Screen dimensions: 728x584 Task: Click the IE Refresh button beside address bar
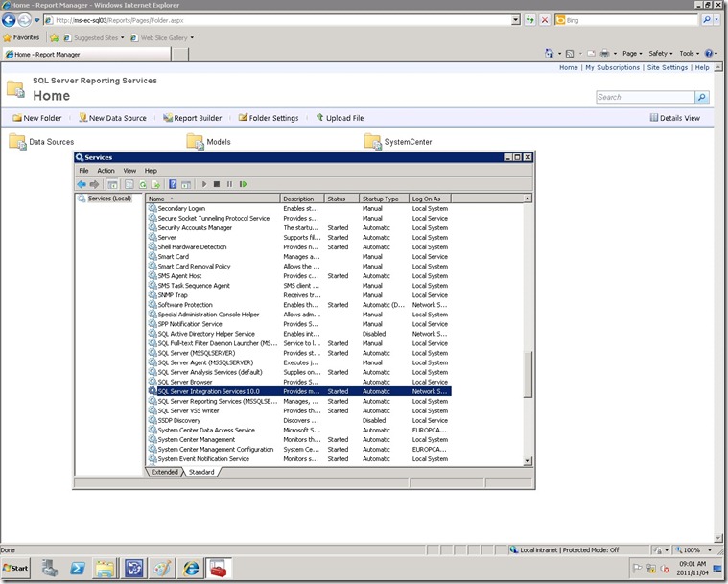click(529, 20)
